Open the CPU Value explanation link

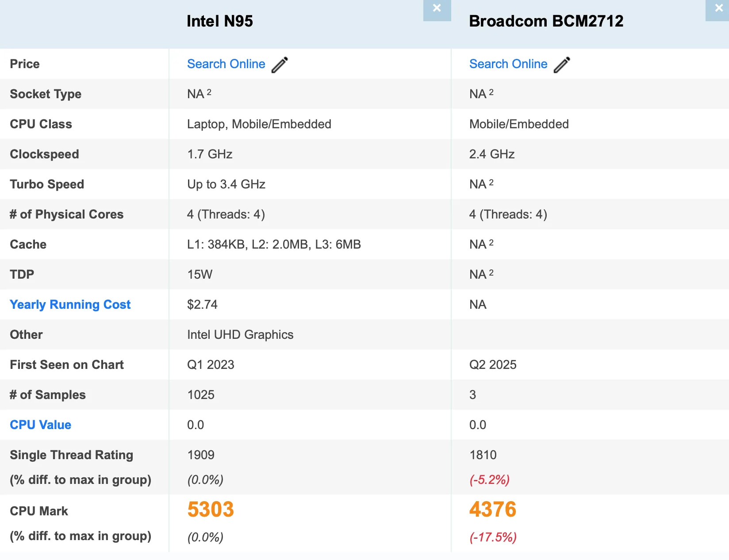coord(40,425)
